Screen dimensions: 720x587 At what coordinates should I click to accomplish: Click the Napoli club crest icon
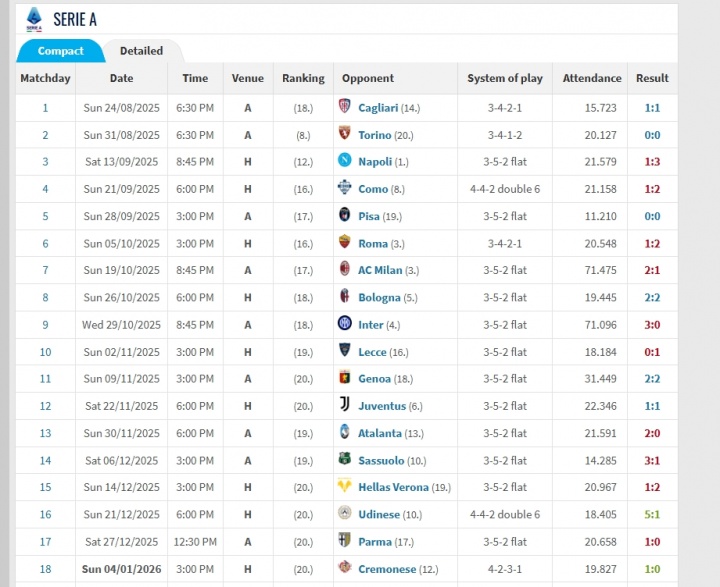pyautogui.click(x=345, y=161)
